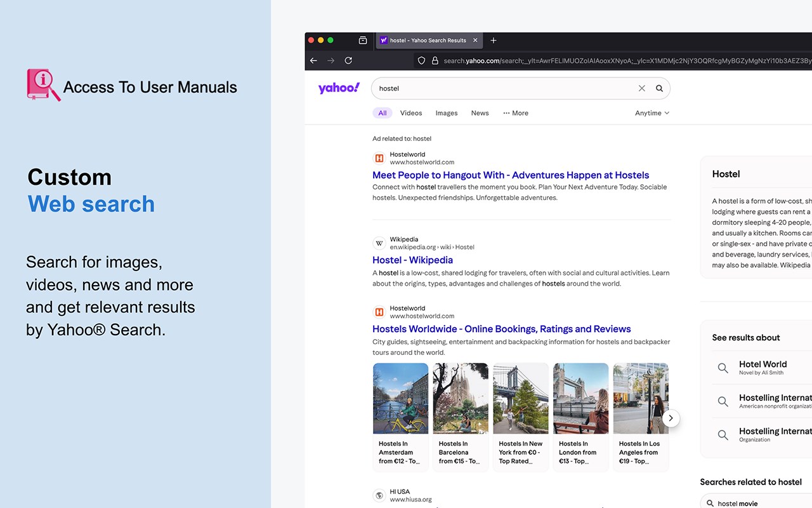Click the magnifier icon beside Hostelling International Organization
The image size is (812, 508).
point(723,435)
